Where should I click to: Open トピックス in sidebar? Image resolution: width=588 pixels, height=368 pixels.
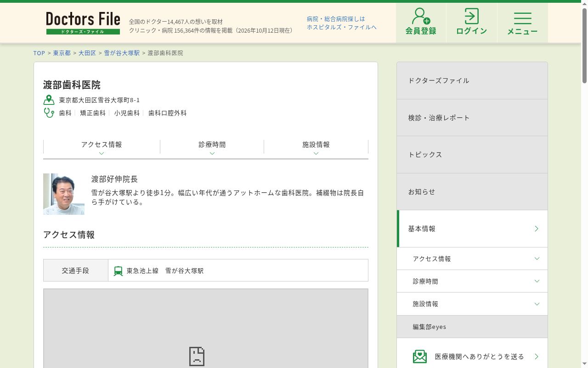click(x=472, y=155)
